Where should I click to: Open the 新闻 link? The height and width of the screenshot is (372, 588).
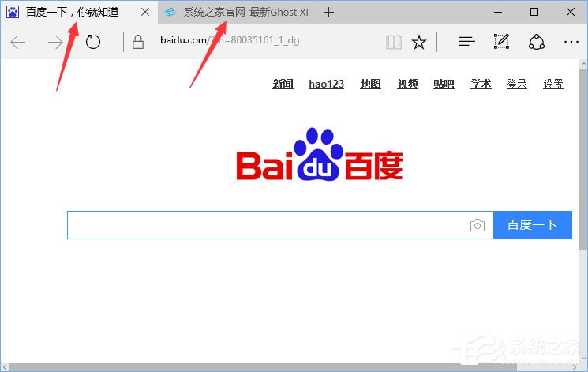283,85
